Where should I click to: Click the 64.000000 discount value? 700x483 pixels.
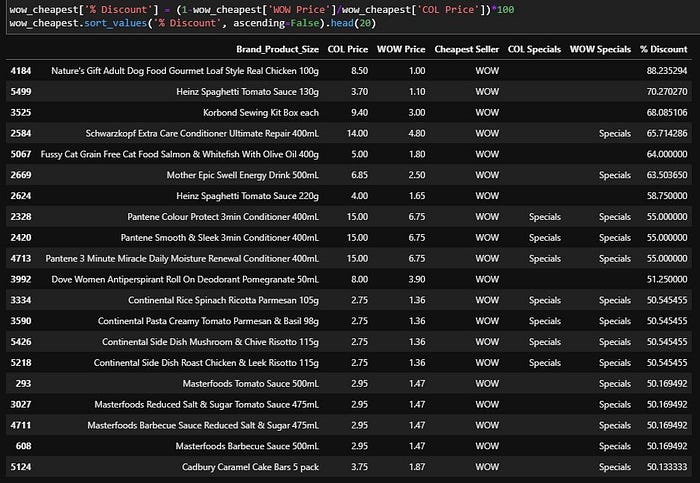(667, 154)
